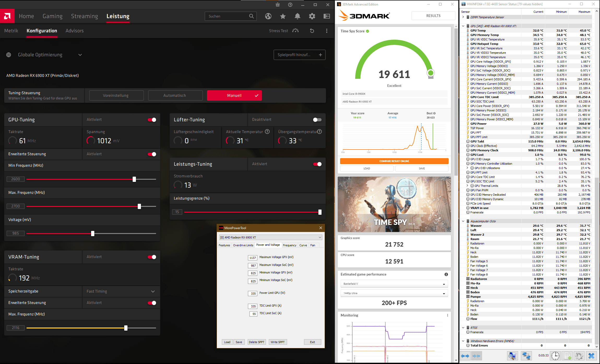Viewport: 600px width, 364px height.
Task: Open the Speicherzeitgabe Fast Timing dropdown
Action: 121,291
